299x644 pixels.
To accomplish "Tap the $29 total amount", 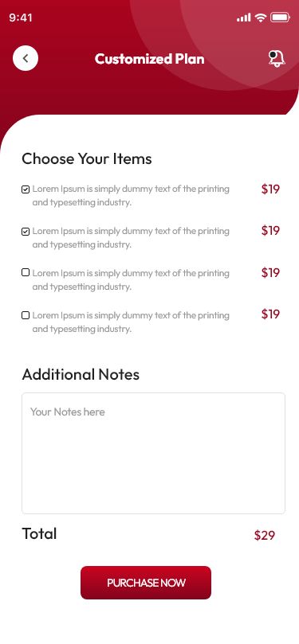I will (x=265, y=535).
